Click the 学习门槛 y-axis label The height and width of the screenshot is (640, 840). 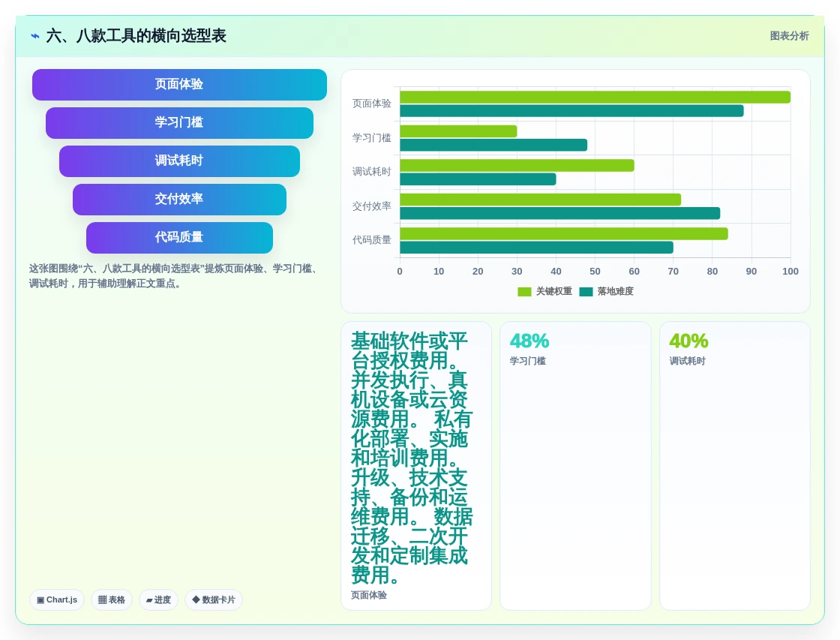click(371, 138)
